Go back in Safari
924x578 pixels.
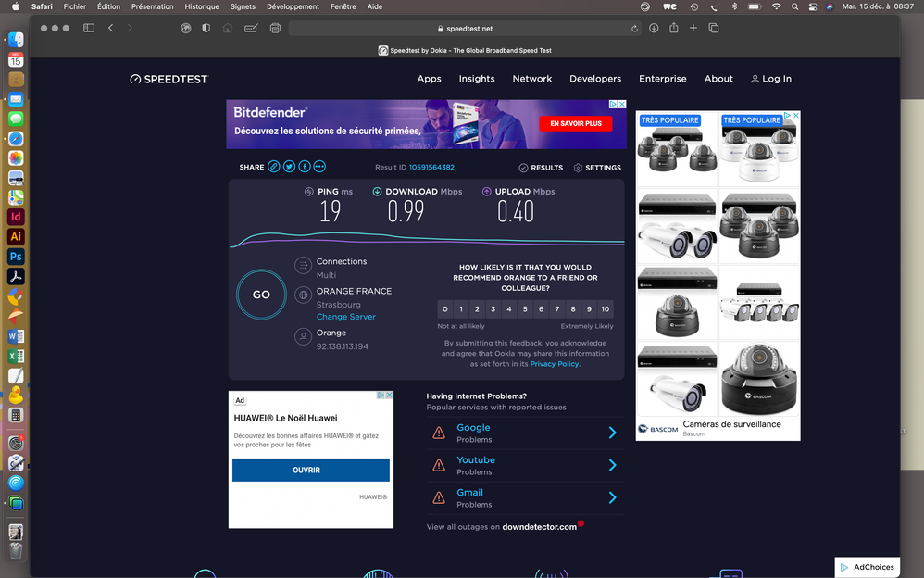111,28
